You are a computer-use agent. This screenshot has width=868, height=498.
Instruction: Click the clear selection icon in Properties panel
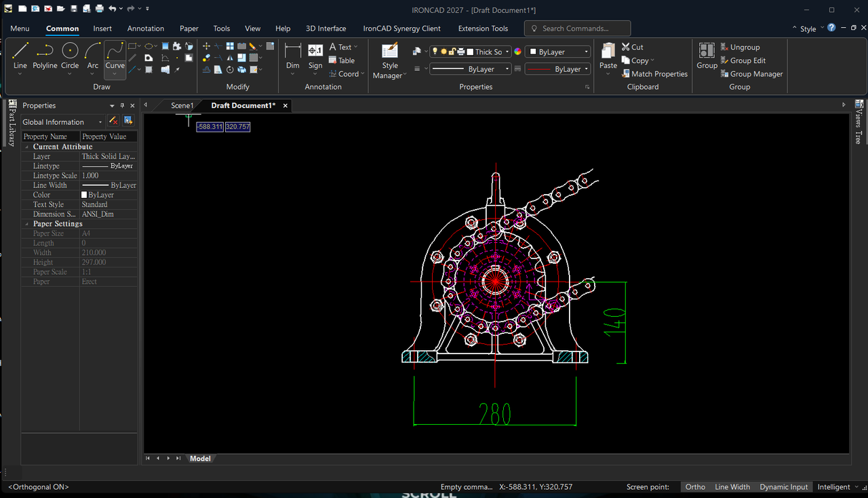pos(114,121)
